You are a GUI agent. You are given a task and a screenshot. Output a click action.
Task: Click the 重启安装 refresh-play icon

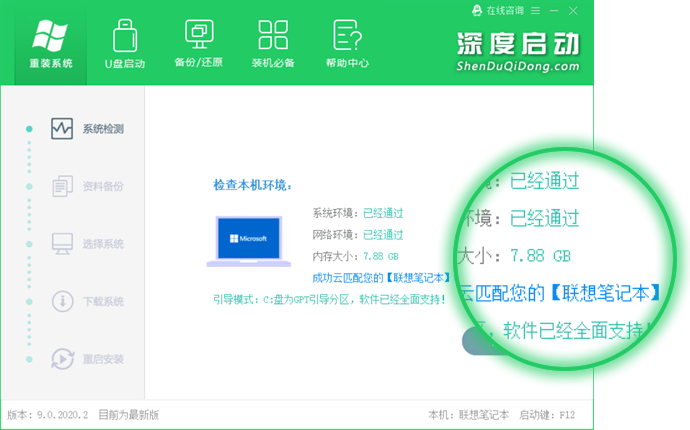click(x=62, y=359)
